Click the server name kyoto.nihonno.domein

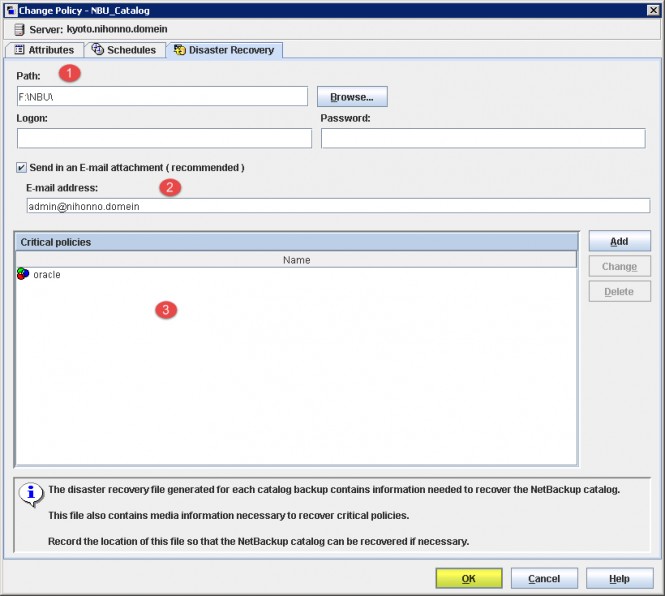pos(117,29)
